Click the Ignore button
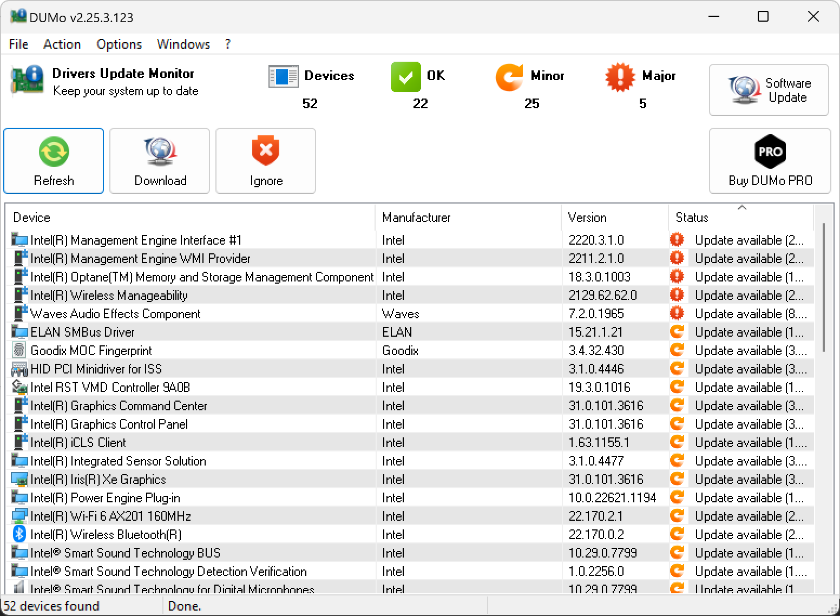 coord(266,161)
